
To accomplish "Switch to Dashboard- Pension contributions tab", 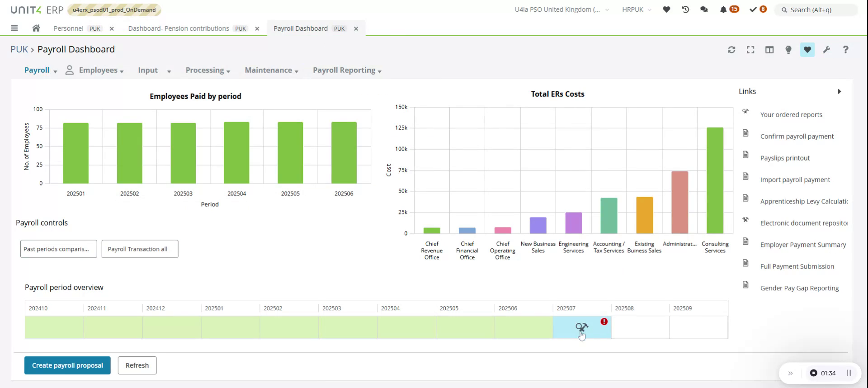I will click(x=179, y=28).
